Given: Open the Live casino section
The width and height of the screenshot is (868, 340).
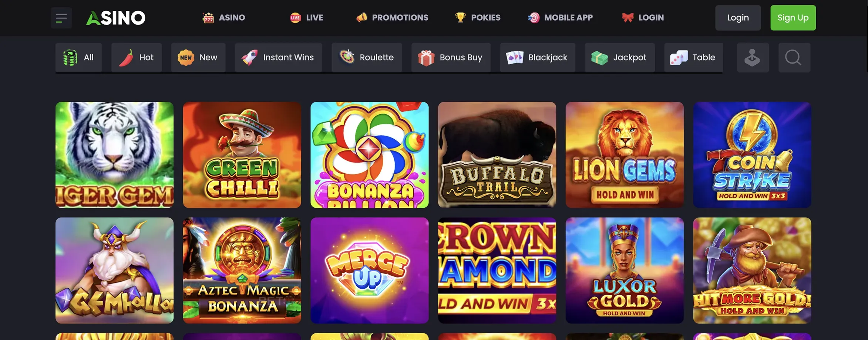Looking at the screenshot, I should 306,18.
